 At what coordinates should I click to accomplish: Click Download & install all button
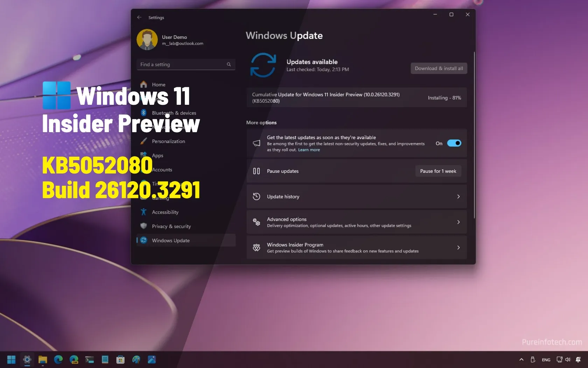pyautogui.click(x=439, y=68)
